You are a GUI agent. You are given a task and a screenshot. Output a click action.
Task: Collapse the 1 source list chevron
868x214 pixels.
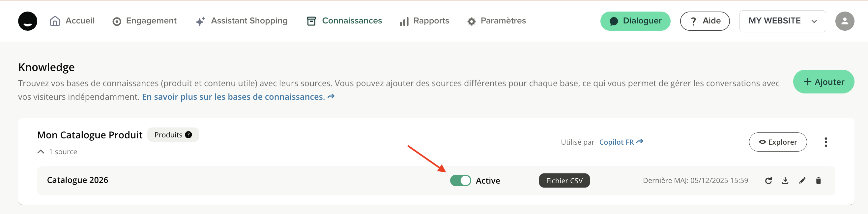(x=41, y=152)
